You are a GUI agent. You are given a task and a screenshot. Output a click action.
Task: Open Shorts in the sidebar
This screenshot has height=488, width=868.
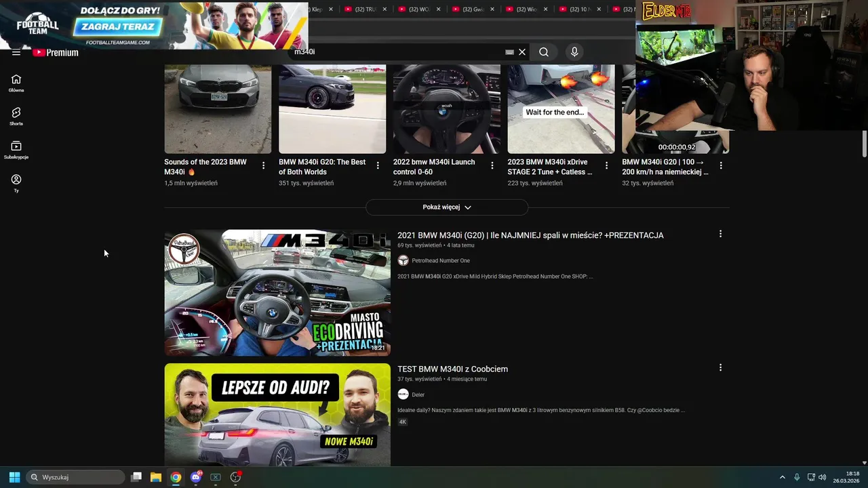[16, 117]
